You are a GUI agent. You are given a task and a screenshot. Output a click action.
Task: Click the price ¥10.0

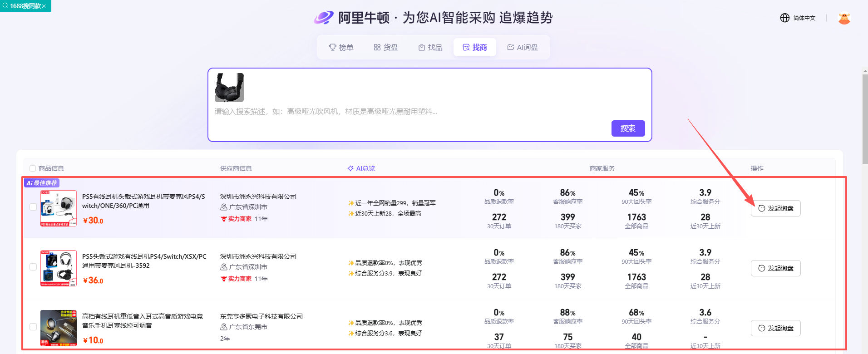[93, 340]
